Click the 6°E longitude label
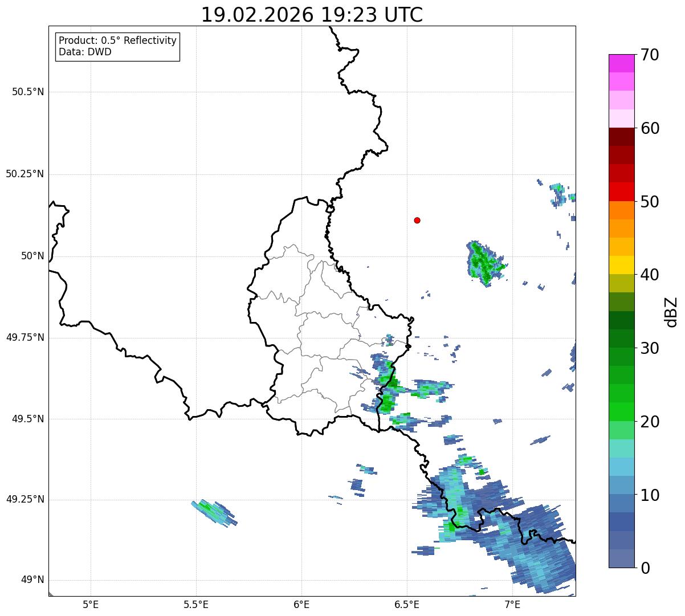The height and width of the screenshot is (616, 685). [x=301, y=605]
